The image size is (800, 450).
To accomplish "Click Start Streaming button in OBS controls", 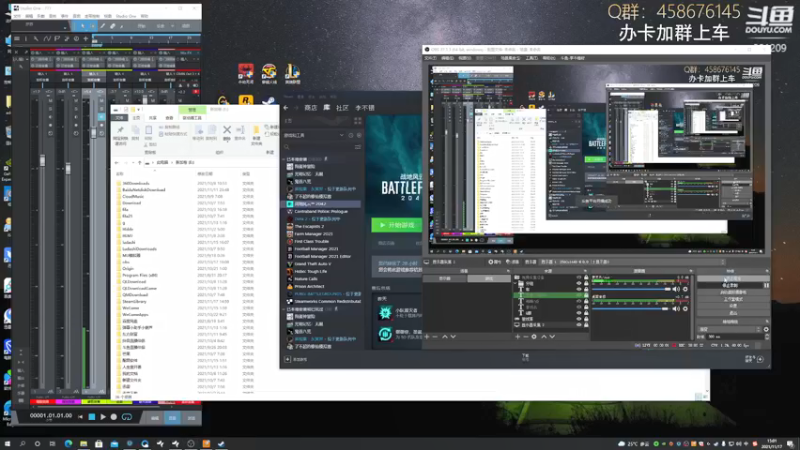I will [732, 279].
